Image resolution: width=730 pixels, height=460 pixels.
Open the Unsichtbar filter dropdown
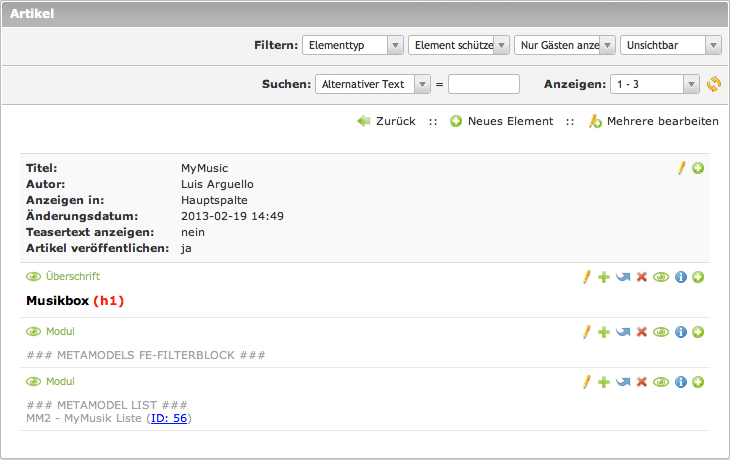[671, 45]
